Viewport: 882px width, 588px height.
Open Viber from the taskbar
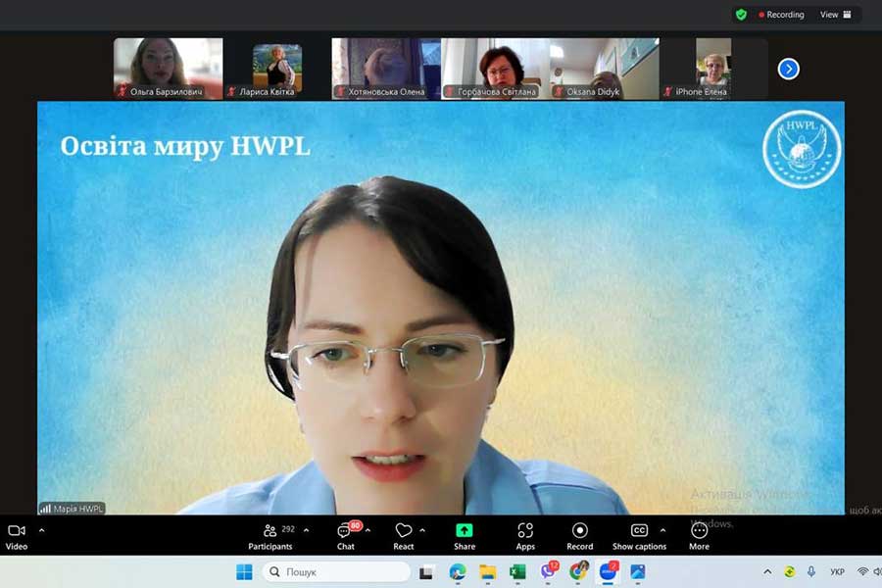[x=548, y=571]
